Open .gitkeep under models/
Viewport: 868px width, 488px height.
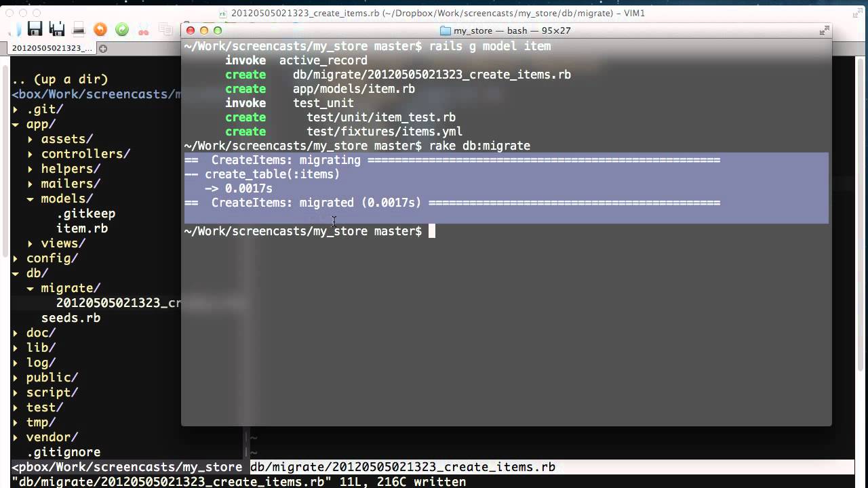[85, 213]
